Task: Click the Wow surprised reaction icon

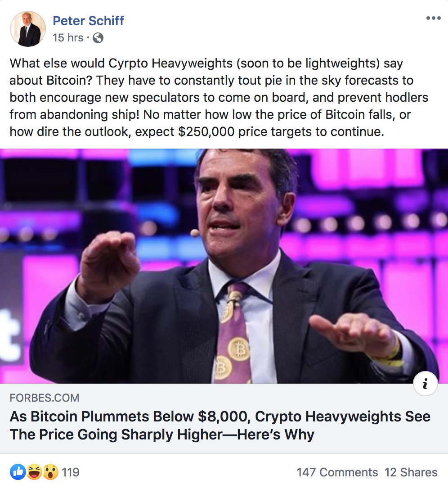Action: click(50, 472)
